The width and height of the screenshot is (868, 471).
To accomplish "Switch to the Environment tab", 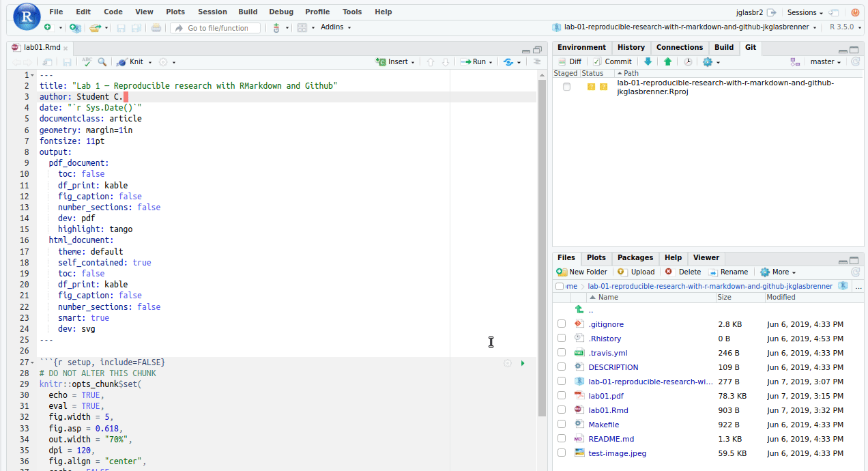I will pos(581,47).
